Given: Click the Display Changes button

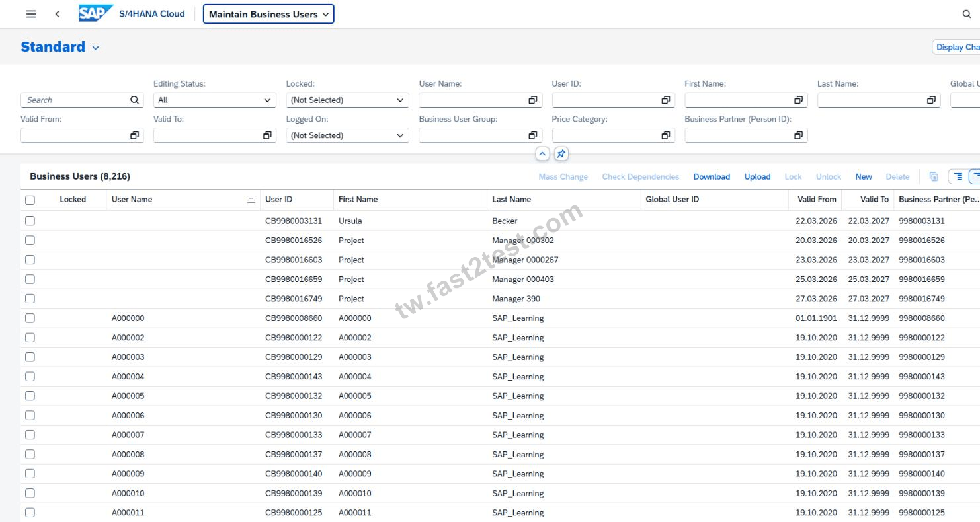Looking at the screenshot, I should click(x=956, y=47).
